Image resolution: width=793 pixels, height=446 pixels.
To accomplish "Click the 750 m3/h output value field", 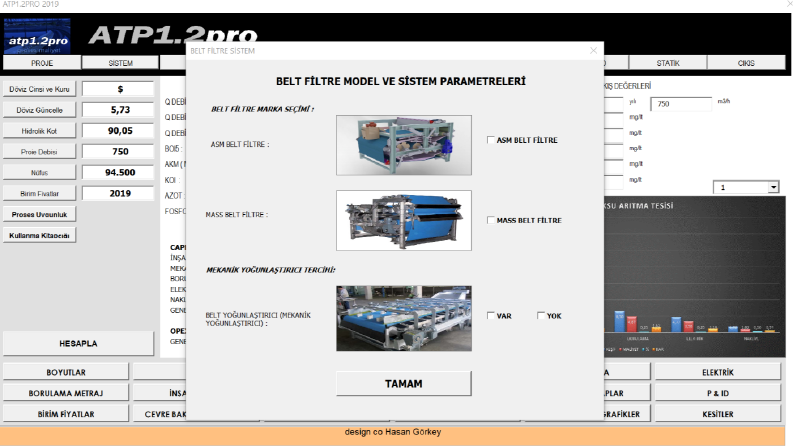I will (x=681, y=104).
